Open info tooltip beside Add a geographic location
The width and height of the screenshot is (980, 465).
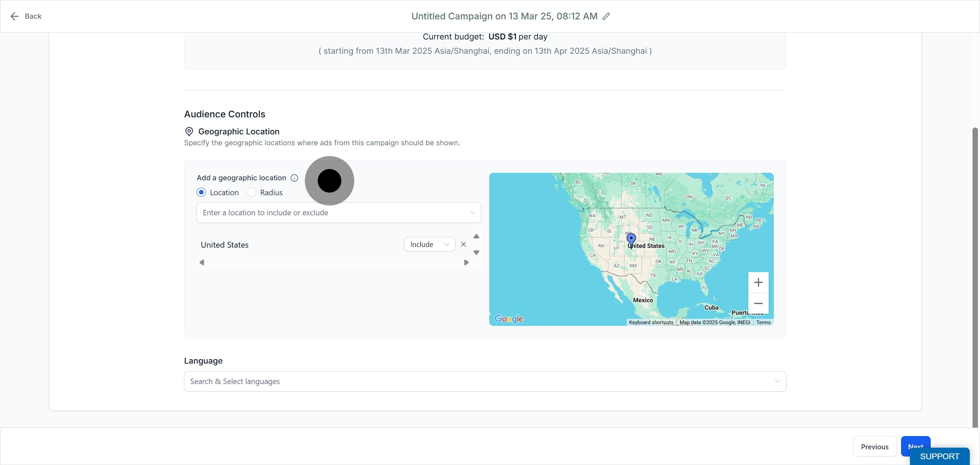coord(294,178)
